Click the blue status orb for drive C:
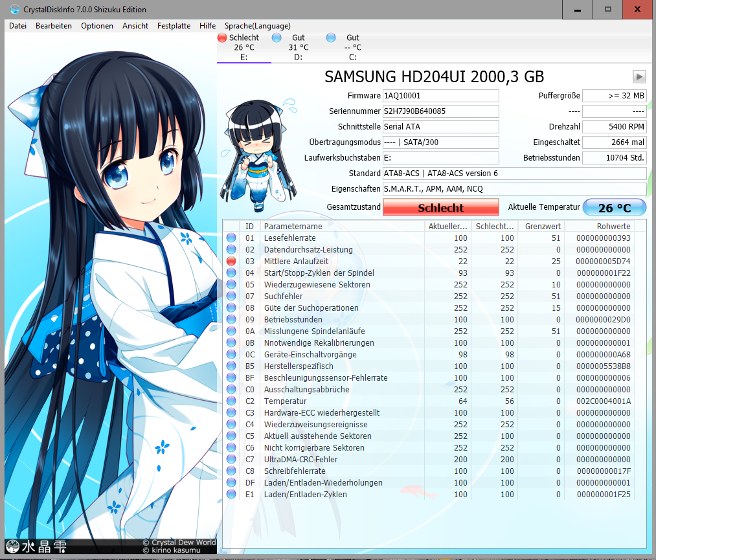Image resolution: width=746 pixels, height=560 pixels. 331,38
